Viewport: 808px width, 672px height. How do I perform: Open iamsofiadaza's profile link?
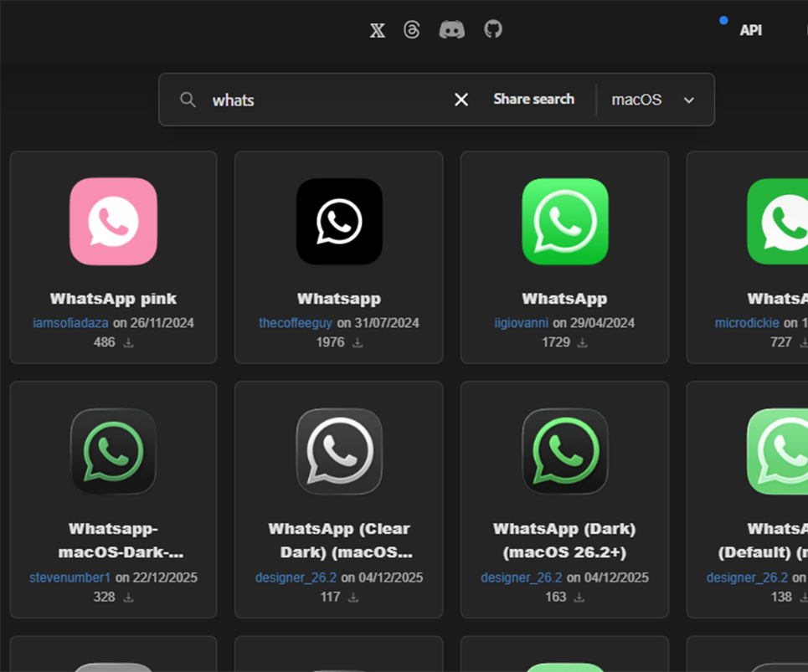(69, 323)
